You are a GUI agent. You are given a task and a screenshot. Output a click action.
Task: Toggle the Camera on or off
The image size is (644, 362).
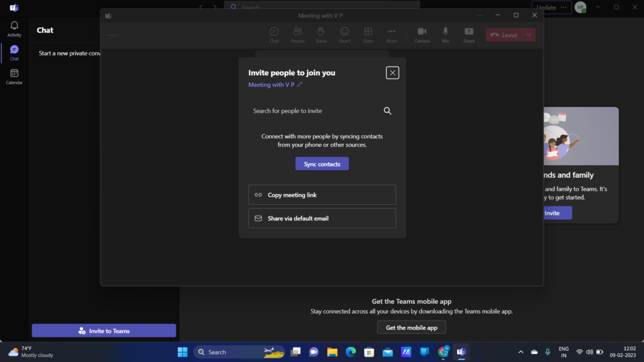422,35
